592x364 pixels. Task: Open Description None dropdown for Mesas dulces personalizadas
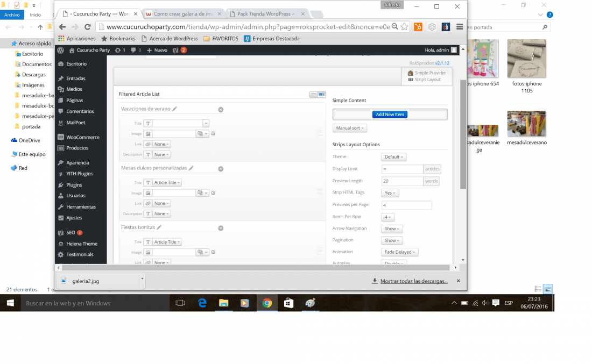pyautogui.click(x=161, y=214)
